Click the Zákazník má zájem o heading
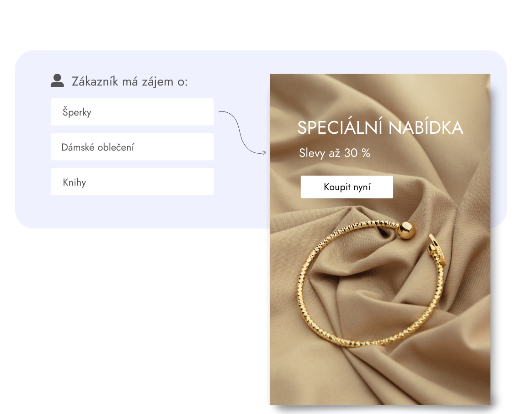The width and height of the screenshot is (532, 414). 130,81
